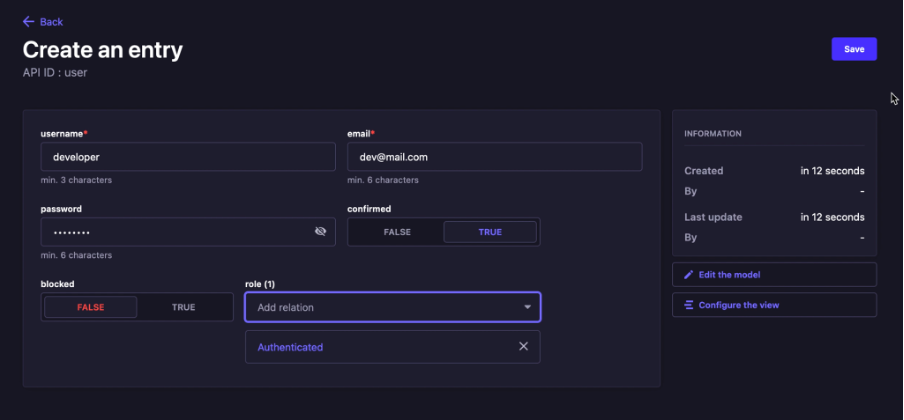
Task: Click the username input field
Action: [188, 157]
